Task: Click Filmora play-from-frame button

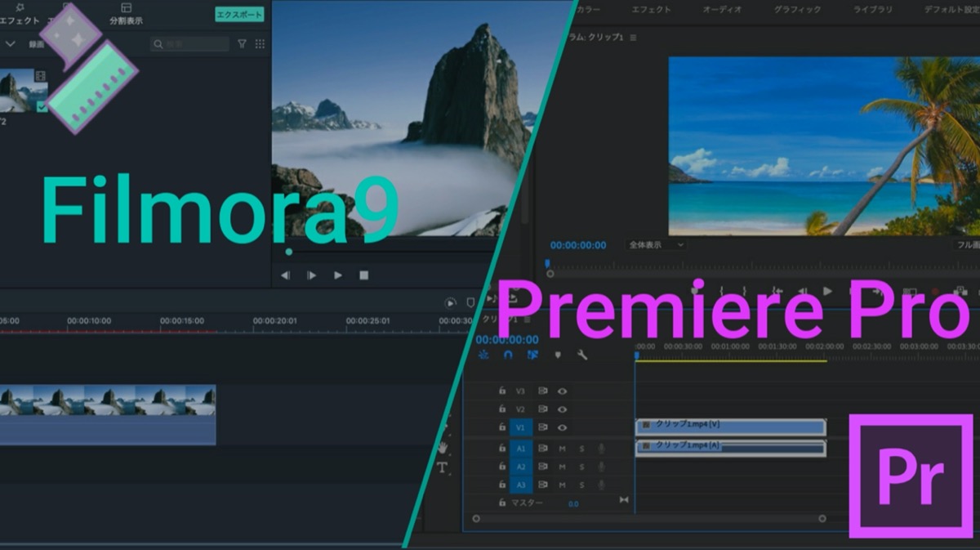Action: pyautogui.click(x=311, y=275)
